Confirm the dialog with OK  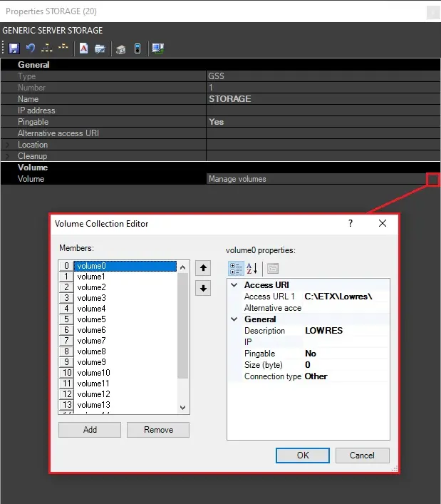coord(303,456)
